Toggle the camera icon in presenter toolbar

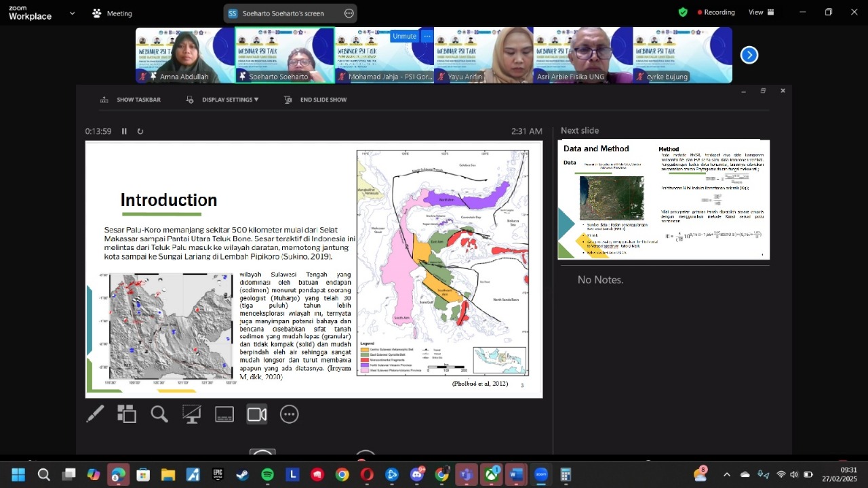coord(257,414)
